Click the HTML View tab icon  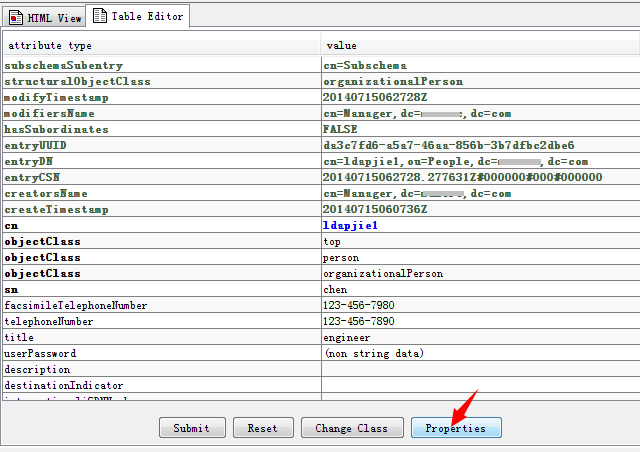pyautogui.click(x=17, y=17)
